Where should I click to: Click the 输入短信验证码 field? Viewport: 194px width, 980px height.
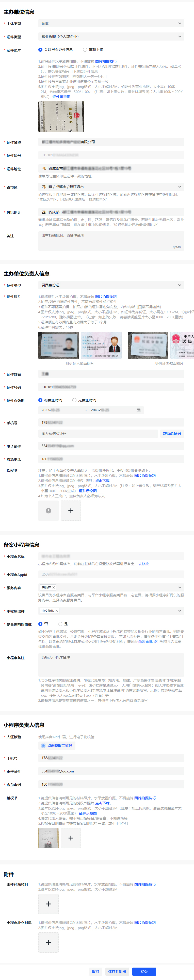[98, 433]
